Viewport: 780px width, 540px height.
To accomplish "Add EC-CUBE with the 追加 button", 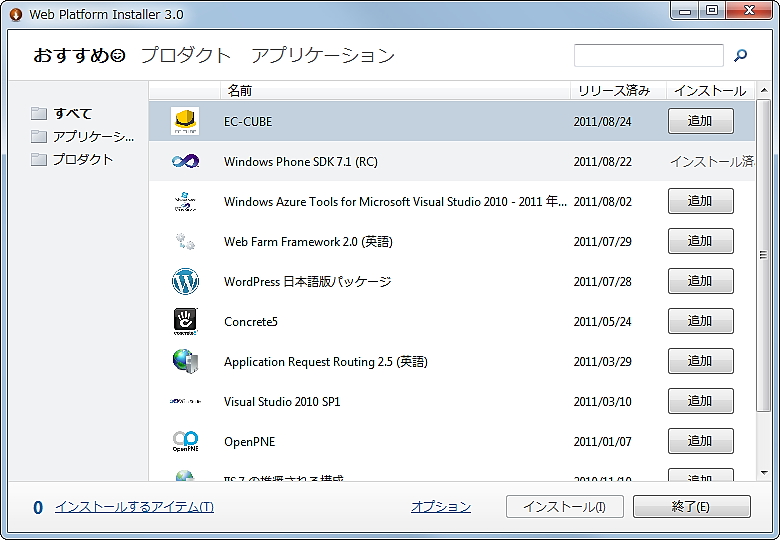I will click(700, 121).
